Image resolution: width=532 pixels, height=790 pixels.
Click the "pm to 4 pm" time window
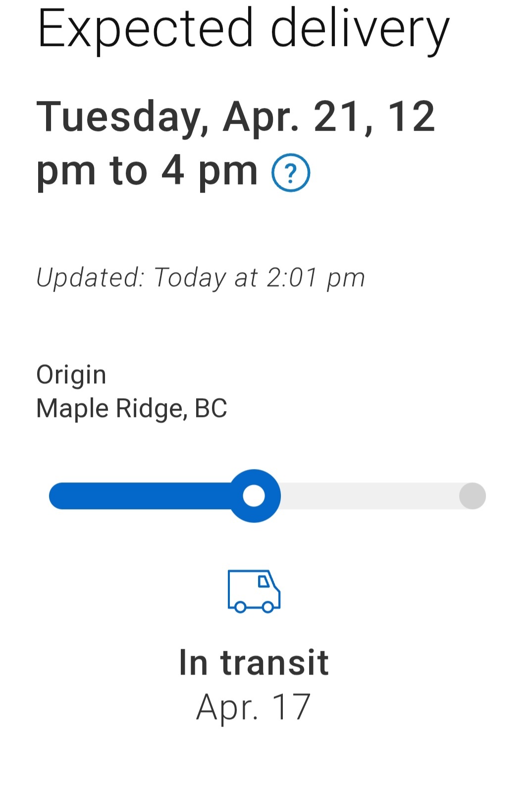(147, 171)
